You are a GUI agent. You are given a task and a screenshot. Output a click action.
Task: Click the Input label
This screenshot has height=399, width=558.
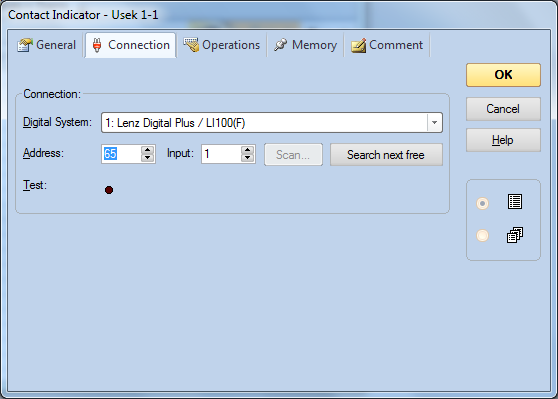180,153
